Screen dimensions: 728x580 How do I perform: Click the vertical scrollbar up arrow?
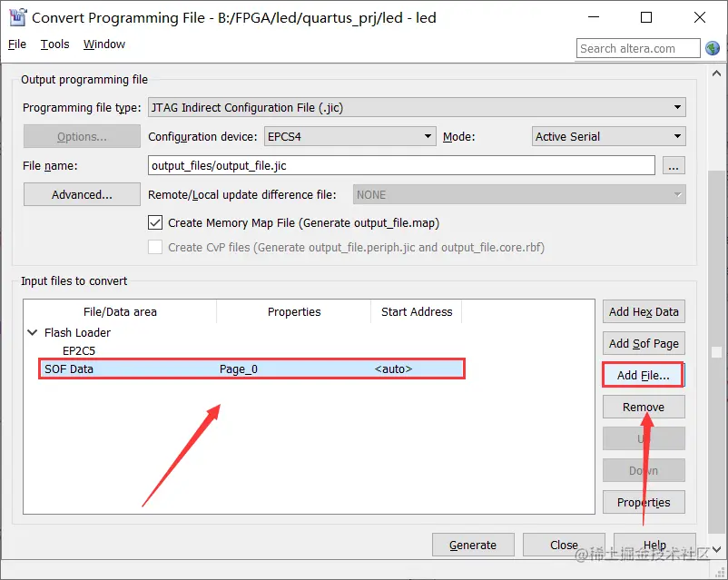point(716,74)
